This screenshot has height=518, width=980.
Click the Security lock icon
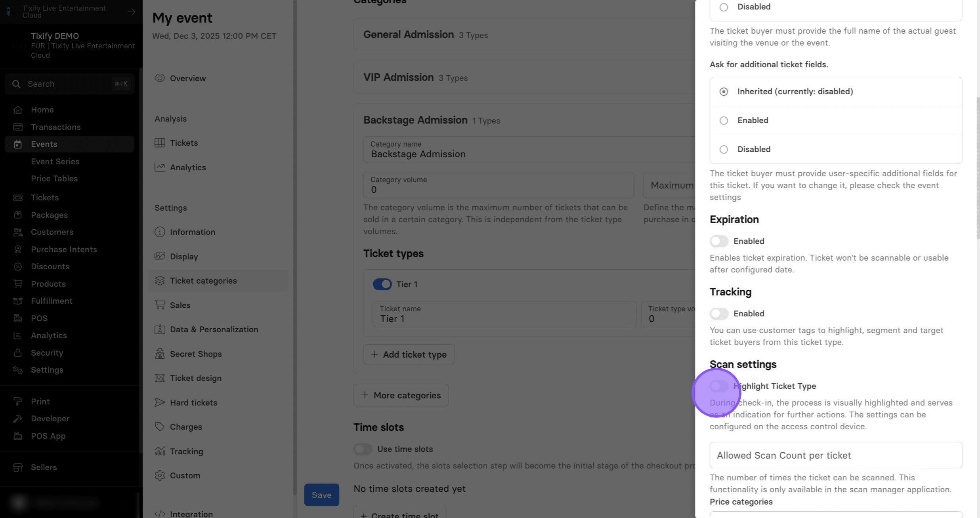click(17, 353)
